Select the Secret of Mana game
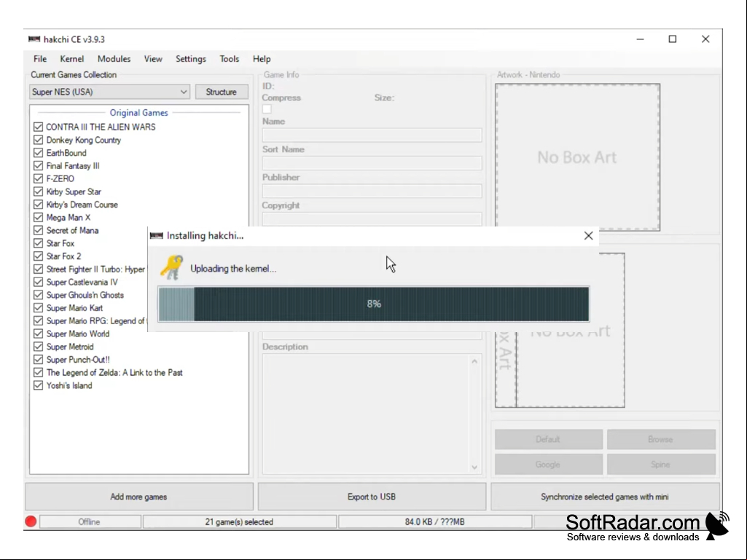The image size is (747, 560). pyautogui.click(x=72, y=230)
